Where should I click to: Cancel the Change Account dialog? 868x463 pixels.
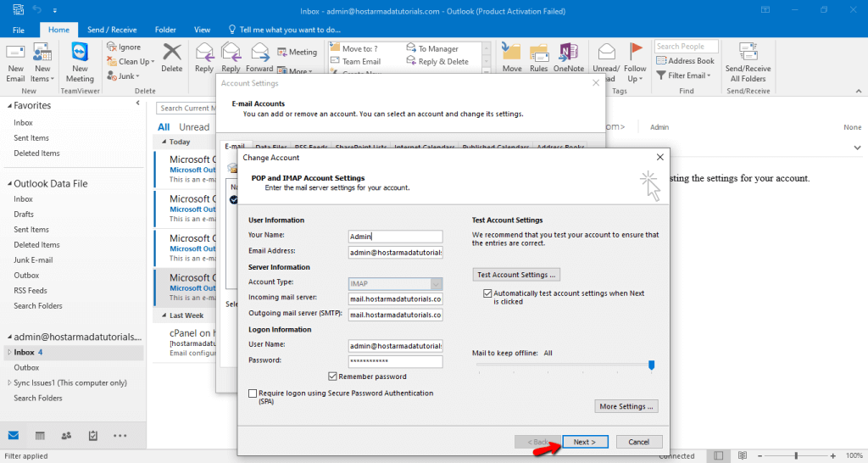pyautogui.click(x=639, y=442)
